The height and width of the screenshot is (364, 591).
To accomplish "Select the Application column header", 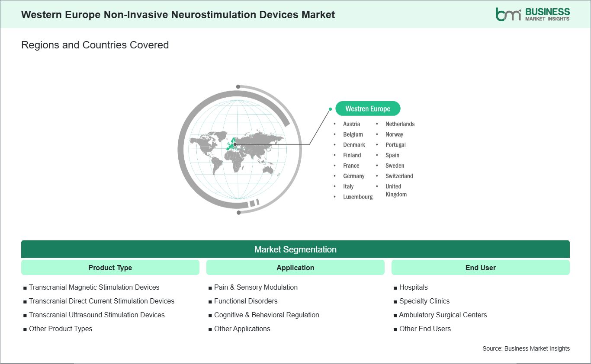I will [x=295, y=268].
